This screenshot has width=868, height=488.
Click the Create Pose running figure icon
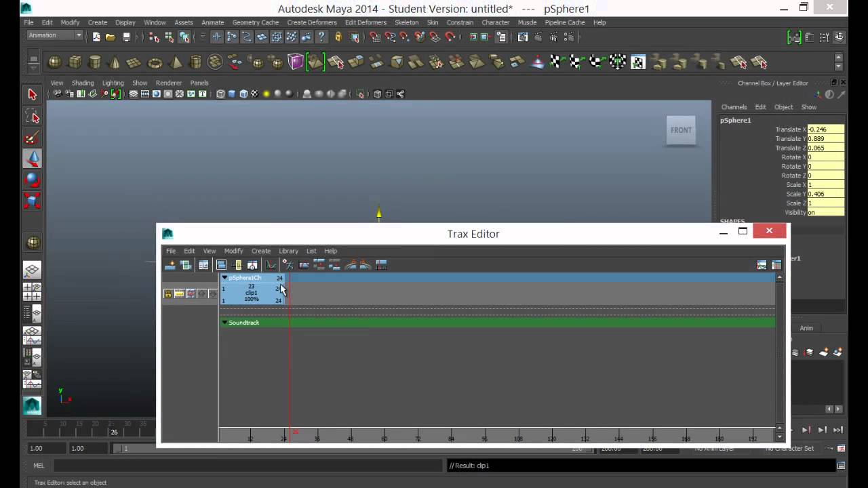coord(288,265)
